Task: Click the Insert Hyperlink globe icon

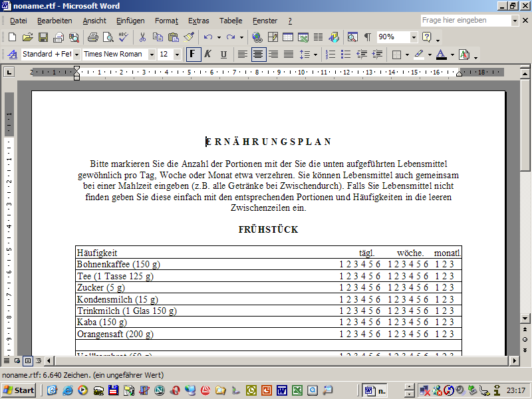Action: [257, 37]
